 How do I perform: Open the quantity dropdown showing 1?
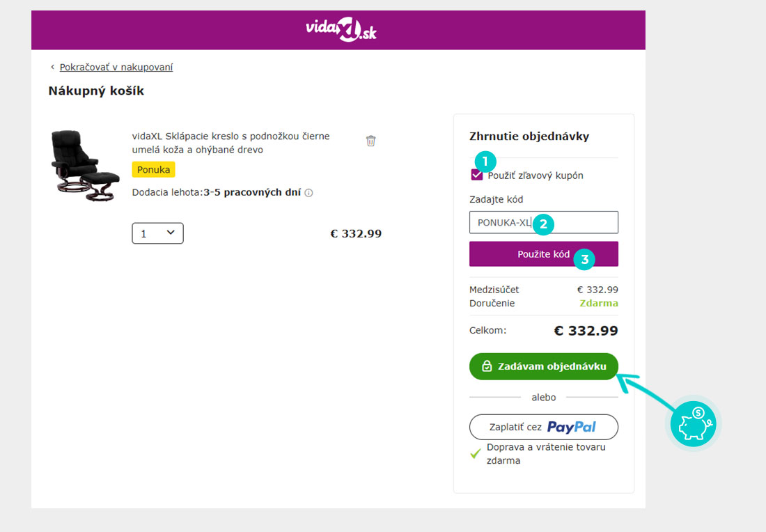pyautogui.click(x=157, y=233)
